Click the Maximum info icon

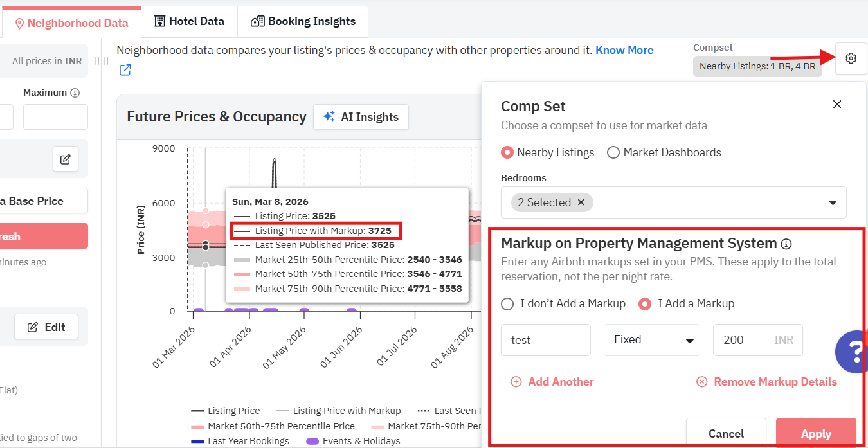(x=75, y=93)
